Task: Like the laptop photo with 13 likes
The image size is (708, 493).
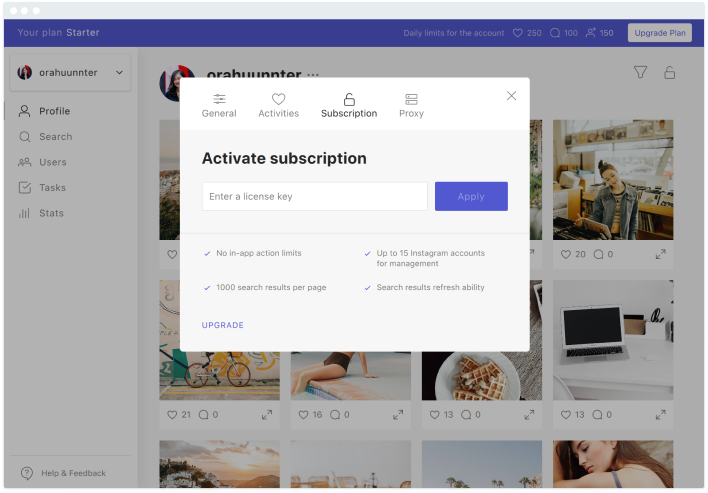Action: click(x=566, y=415)
